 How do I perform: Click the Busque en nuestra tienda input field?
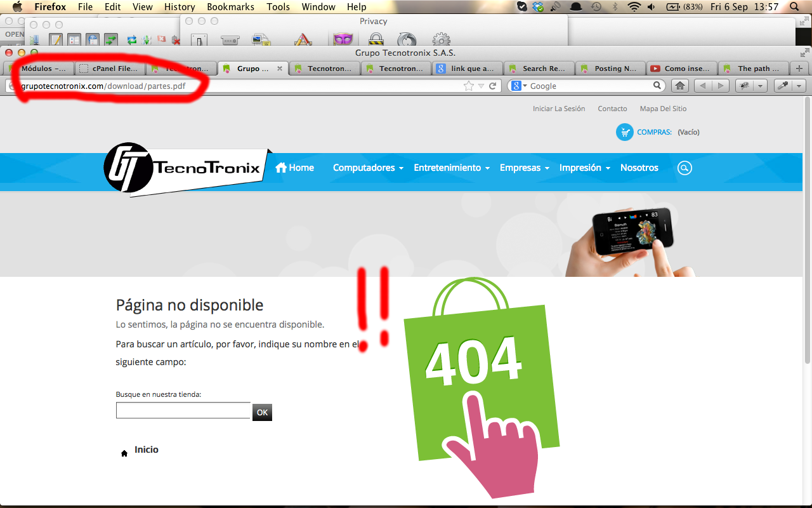click(x=183, y=410)
